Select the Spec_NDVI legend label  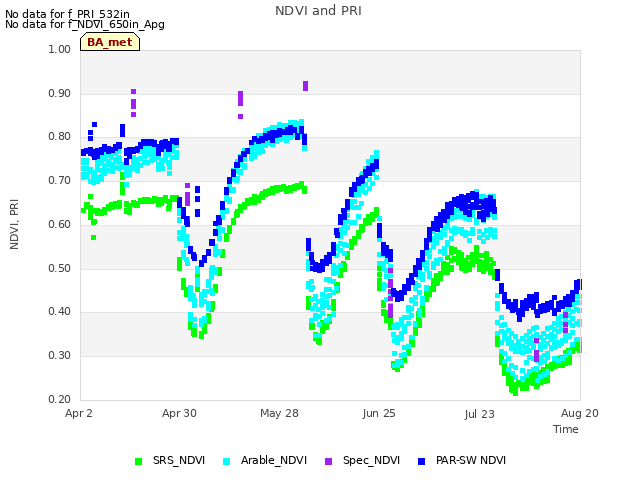(x=371, y=460)
